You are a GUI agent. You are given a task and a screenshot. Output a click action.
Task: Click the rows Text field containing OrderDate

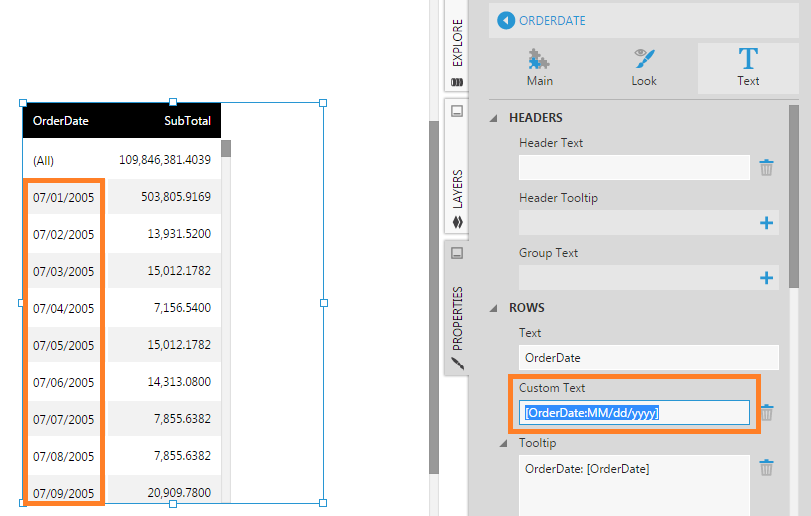point(648,357)
